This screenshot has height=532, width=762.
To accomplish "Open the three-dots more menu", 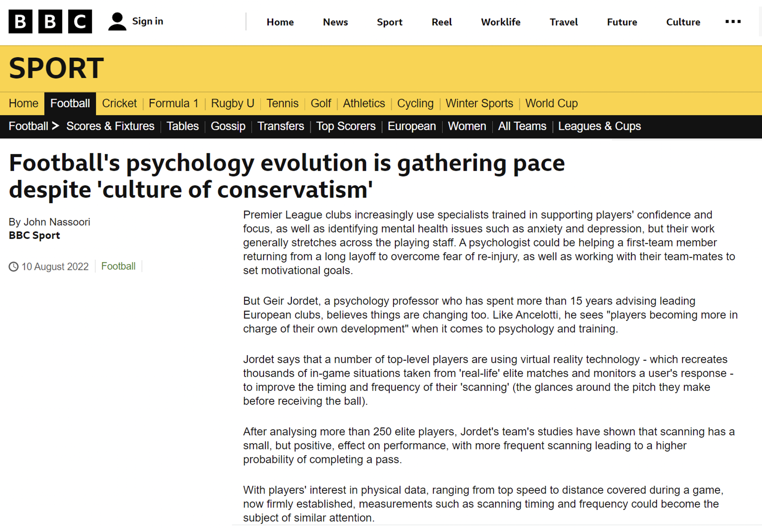I will [x=733, y=22].
